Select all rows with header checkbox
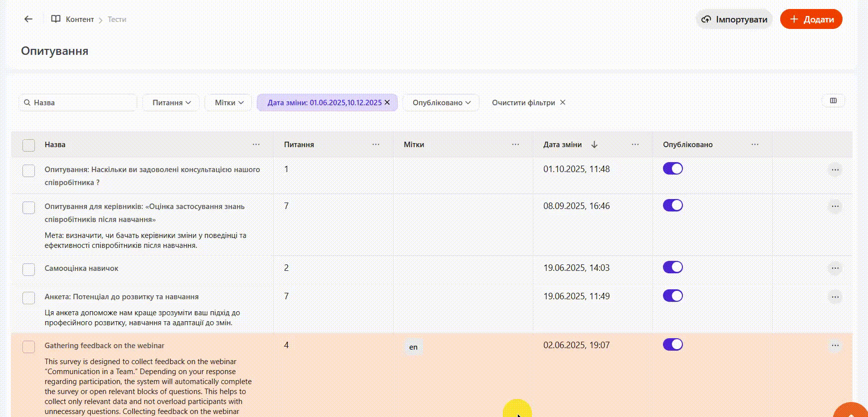Image resolution: width=868 pixels, height=417 pixels. pos(29,145)
